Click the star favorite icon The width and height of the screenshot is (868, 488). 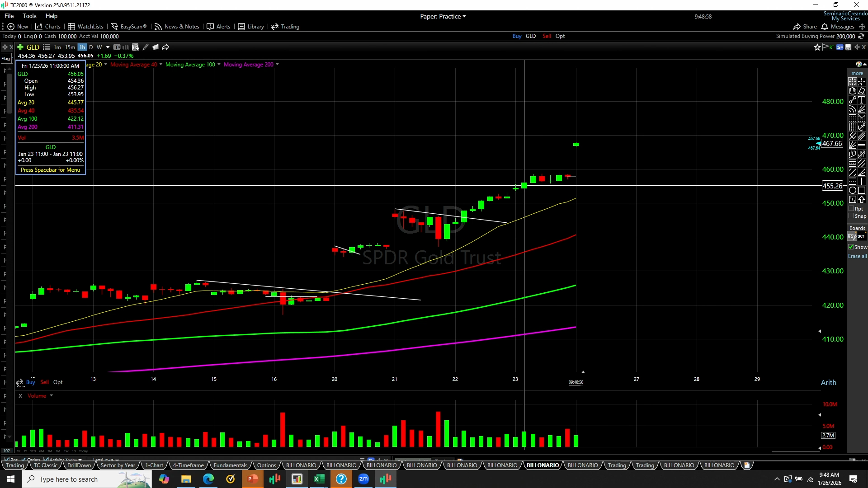[817, 47]
